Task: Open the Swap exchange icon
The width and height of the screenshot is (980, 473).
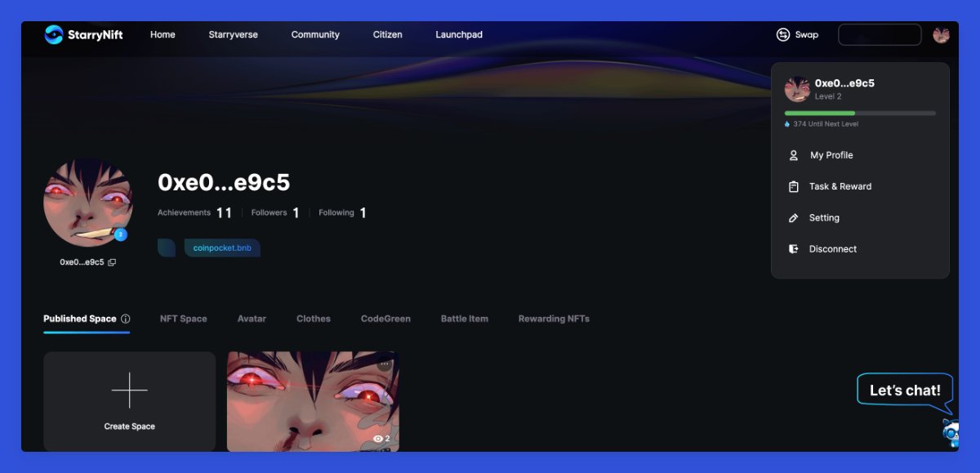Action: tap(783, 34)
